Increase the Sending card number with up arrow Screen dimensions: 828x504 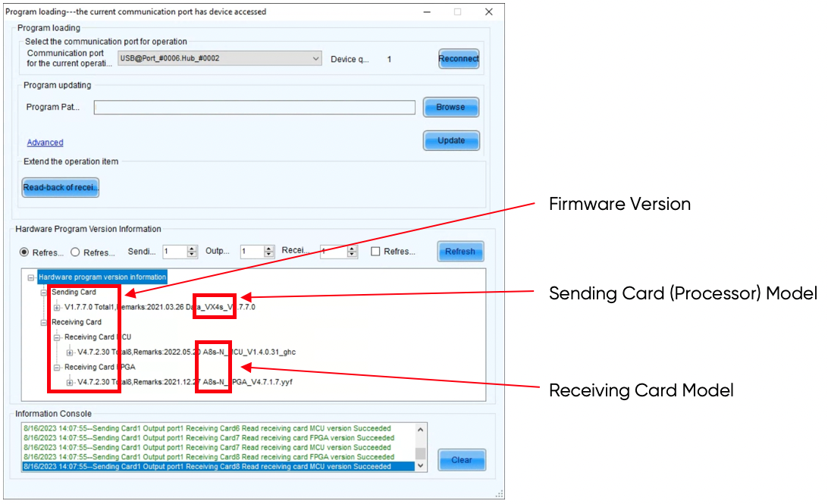click(x=193, y=249)
